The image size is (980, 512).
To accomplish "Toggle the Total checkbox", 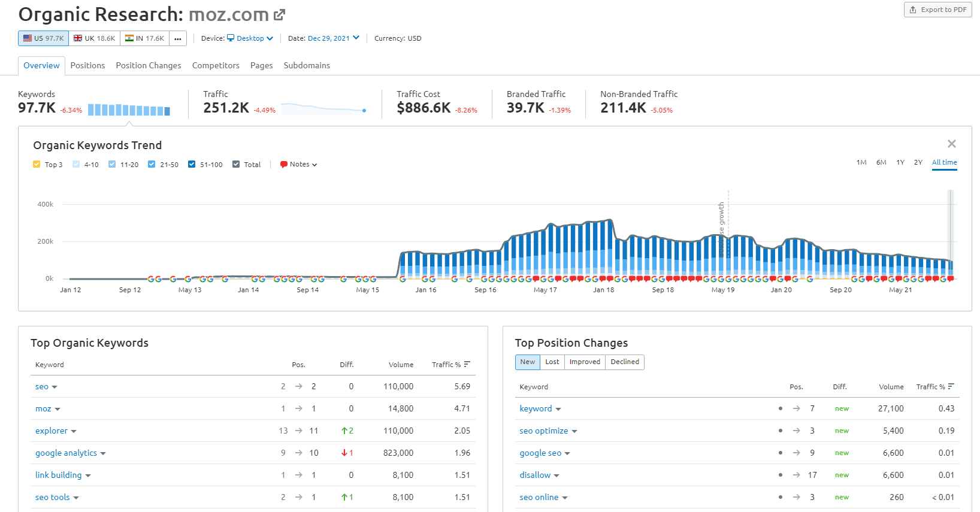I will 236,164.
